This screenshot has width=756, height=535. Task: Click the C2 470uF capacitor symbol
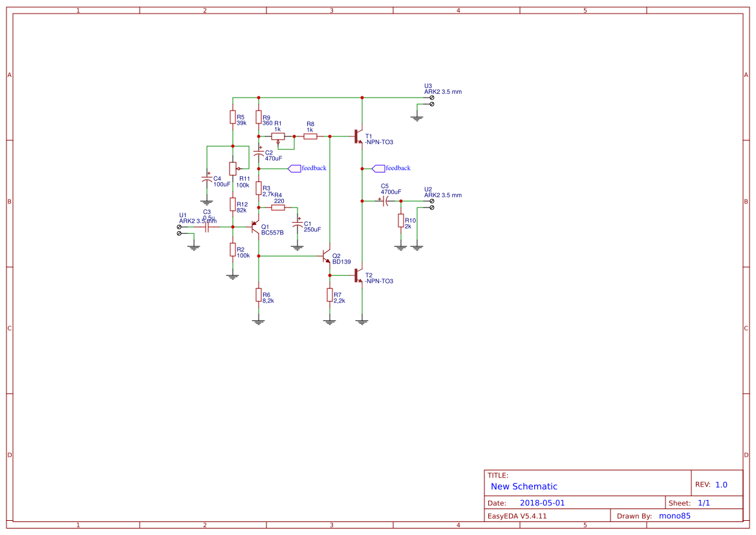(259, 153)
